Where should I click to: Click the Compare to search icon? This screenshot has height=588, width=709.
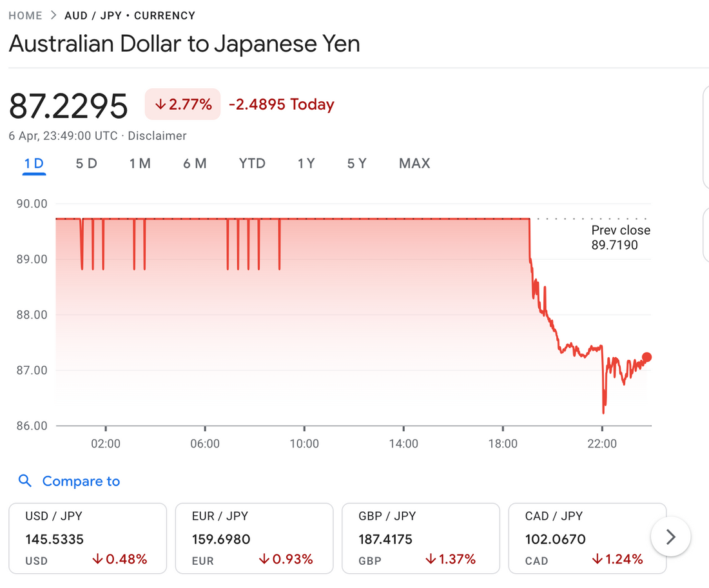click(25, 481)
